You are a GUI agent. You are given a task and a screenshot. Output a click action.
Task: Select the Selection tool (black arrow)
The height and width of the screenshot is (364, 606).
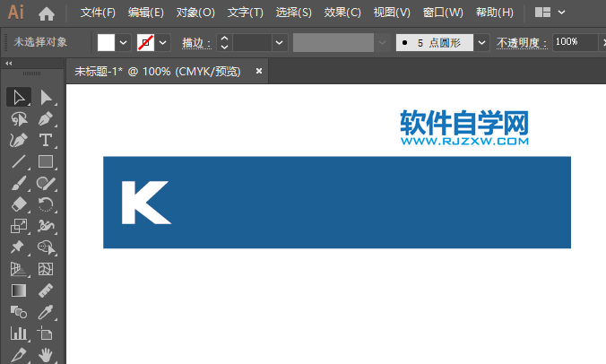[19, 97]
